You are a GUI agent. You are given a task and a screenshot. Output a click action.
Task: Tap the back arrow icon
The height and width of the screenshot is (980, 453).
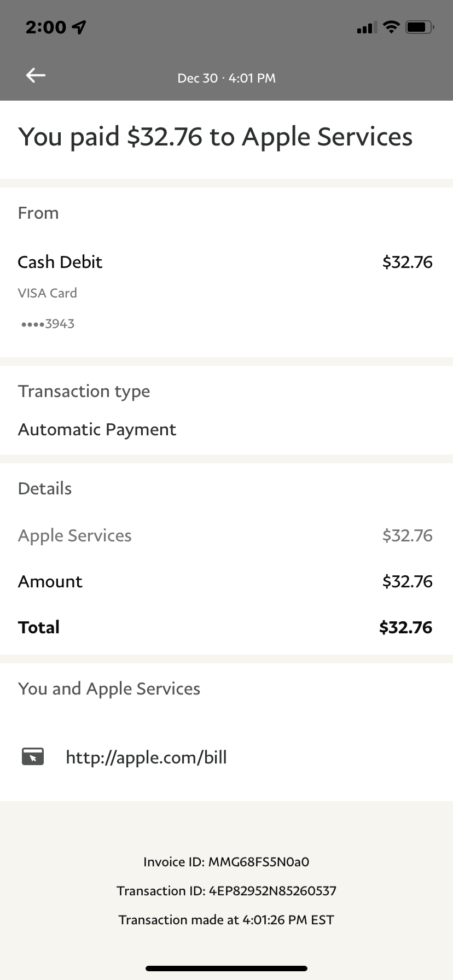pyautogui.click(x=36, y=75)
